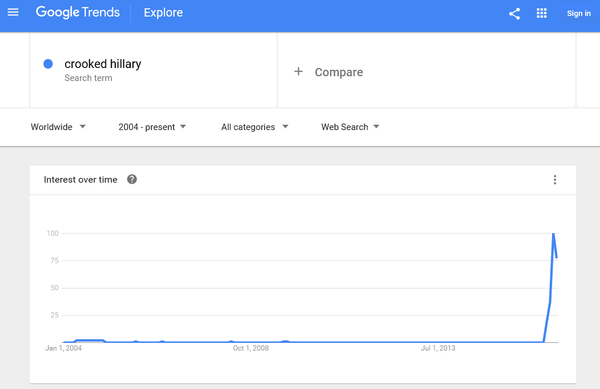This screenshot has height=389, width=600.
Task: Add a comparison term via Compare
Action: coord(339,72)
